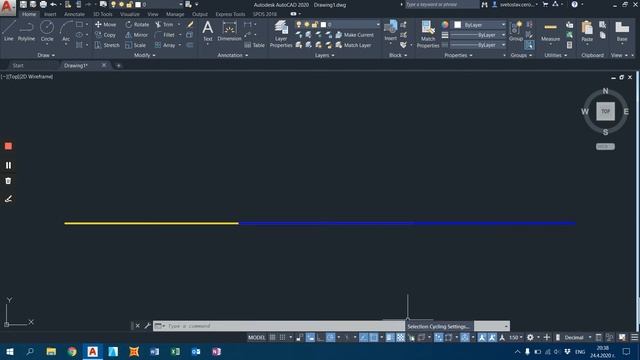The image size is (640, 360).
Task: Switch to the Express Tools tab
Action: (230, 14)
